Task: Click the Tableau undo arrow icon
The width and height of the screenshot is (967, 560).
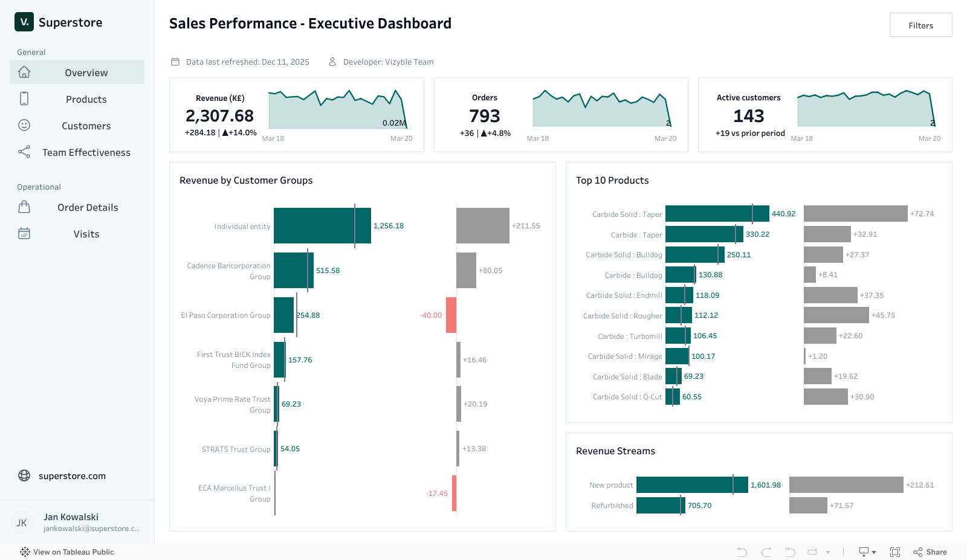Action: [x=742, y=552]
